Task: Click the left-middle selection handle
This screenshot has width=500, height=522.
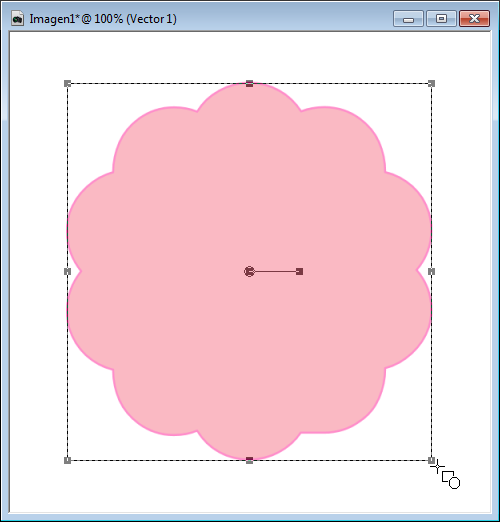Action: click(67, 272)
